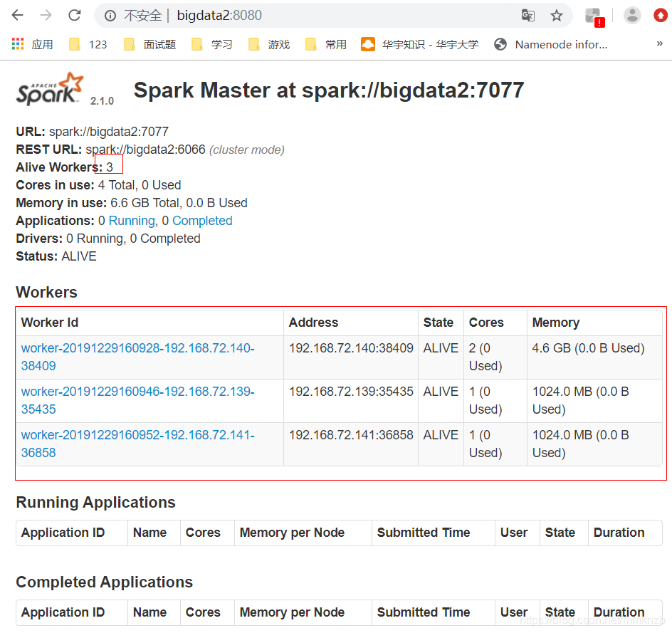The width and height of the screenshot is (672, 633).
Task: Click the Apache Spark logo
Action: (x=50, y=89)
